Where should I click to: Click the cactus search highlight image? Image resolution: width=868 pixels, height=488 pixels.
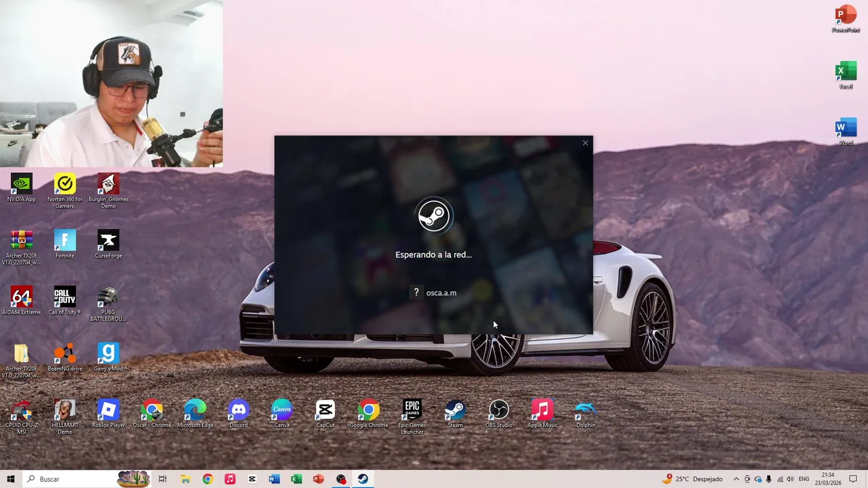pos(134,479)
